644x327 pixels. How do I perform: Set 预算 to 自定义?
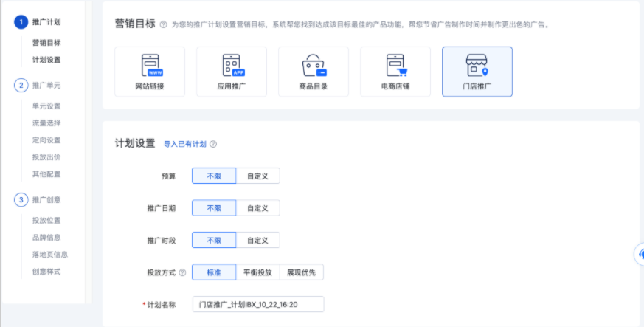pos(257,176)
